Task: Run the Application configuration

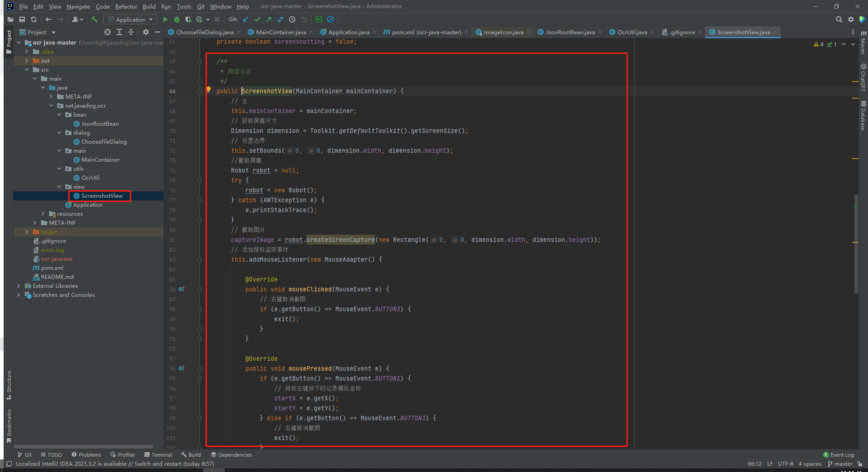Action: pyautogui.click(x=165, y=19)
